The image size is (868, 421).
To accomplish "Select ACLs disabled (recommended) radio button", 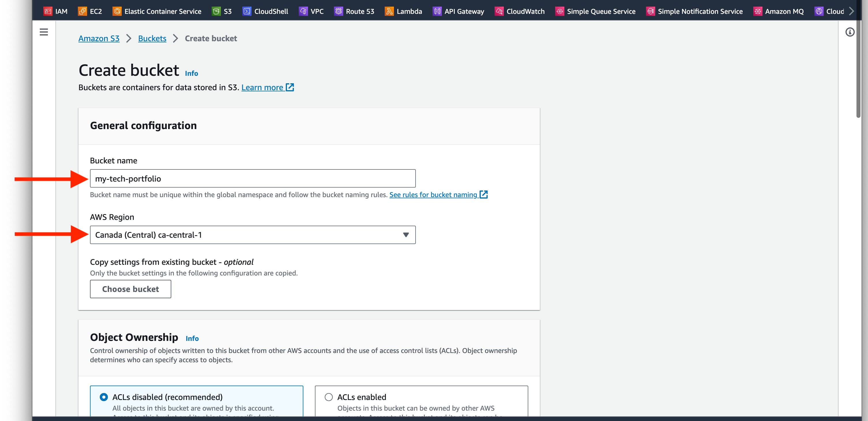I will 104,397.
